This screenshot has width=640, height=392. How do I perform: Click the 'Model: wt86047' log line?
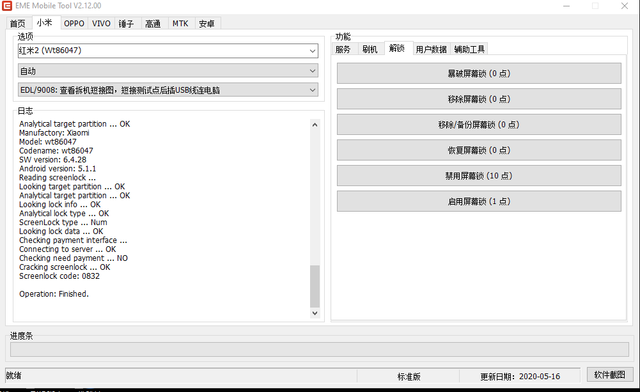(48, 142)
